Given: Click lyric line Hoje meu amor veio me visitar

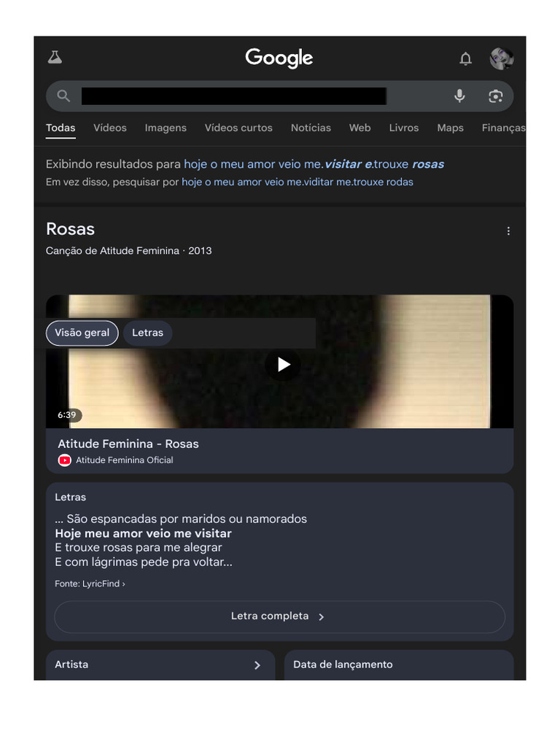Looking at the screenshot, I should coord(144,533).
